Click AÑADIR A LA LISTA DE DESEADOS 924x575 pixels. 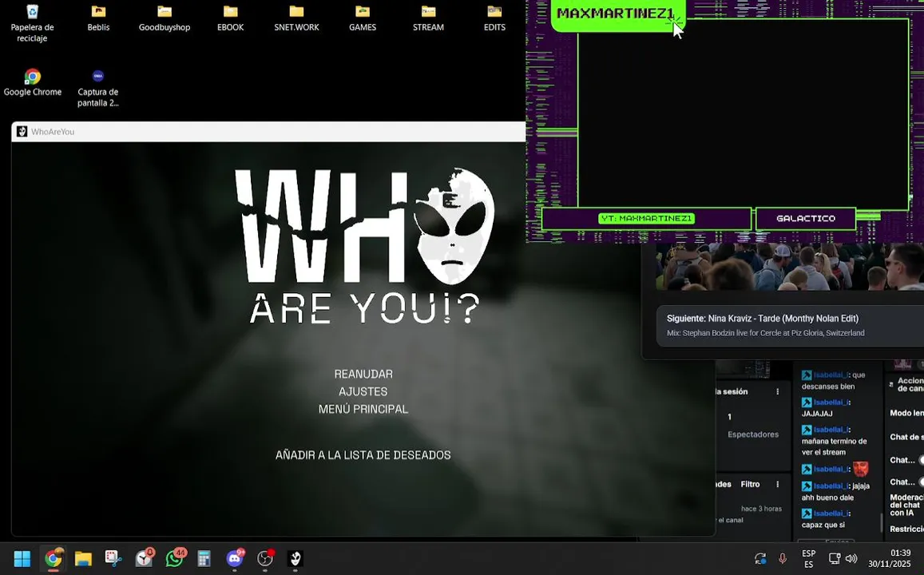(x=363, y=455)
